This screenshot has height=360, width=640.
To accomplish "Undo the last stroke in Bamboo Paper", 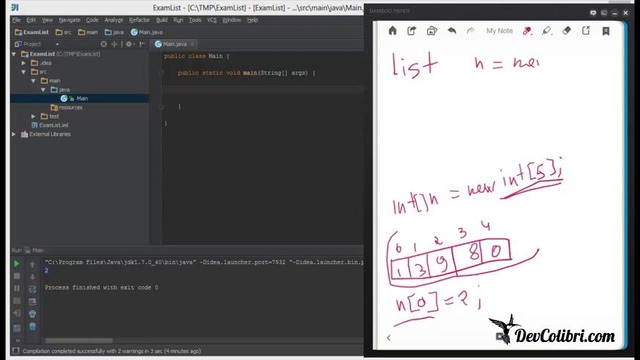I will pos(451,31).
